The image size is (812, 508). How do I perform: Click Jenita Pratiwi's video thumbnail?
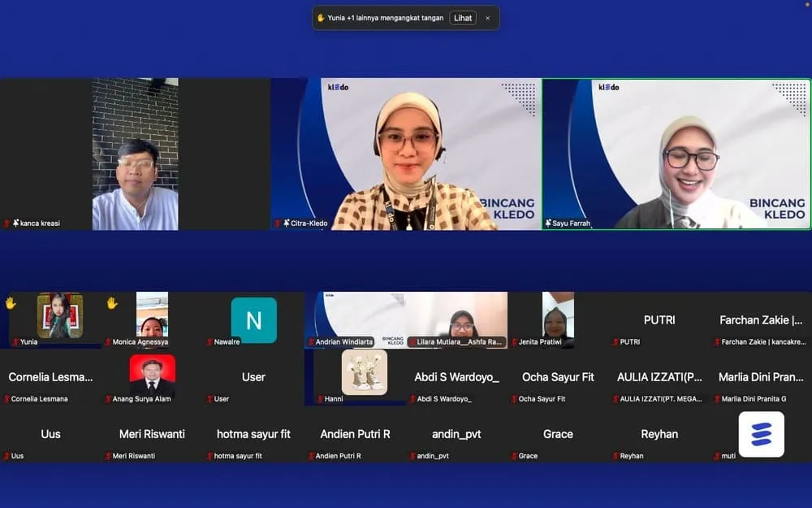[x=558, y=319]
